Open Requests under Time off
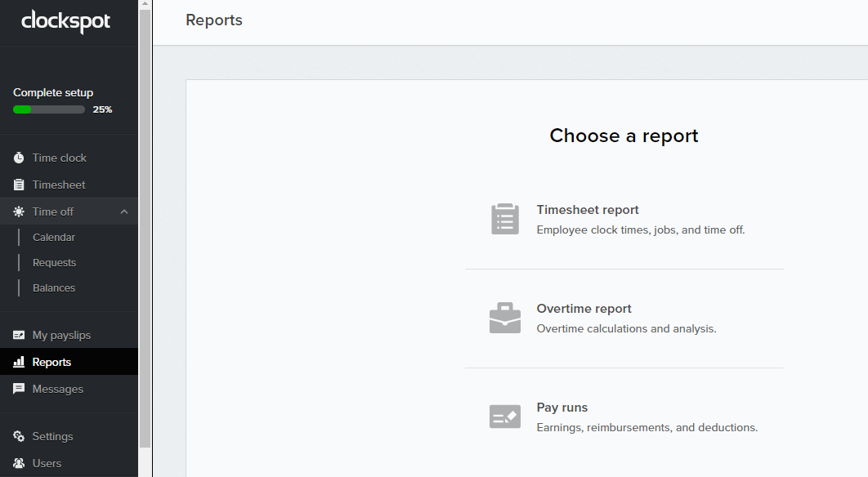 54,263
